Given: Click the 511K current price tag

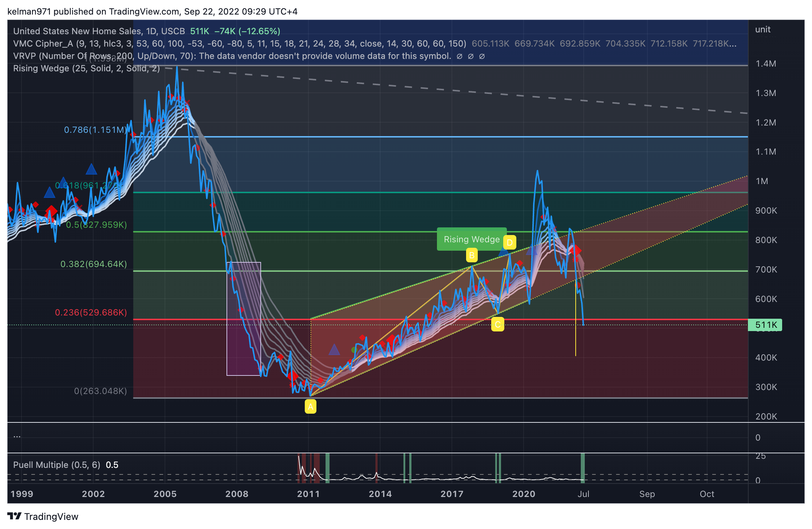Looking at the screenshot, I should point(765,325).
